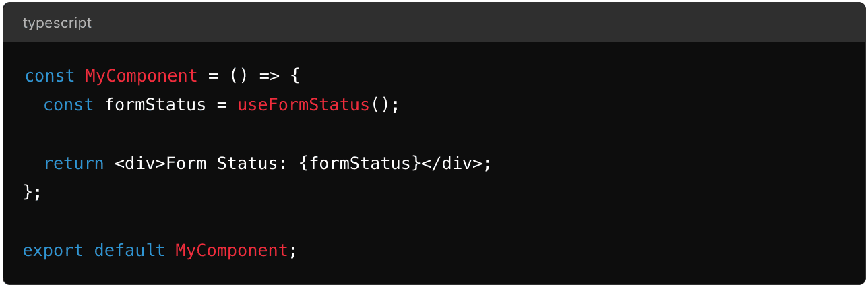Click the formStatus variable declaration

[x=155, y=105]
